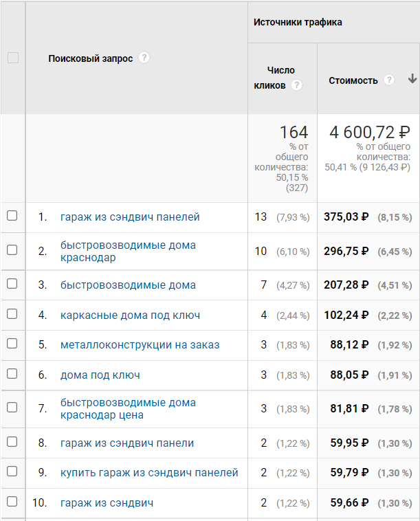The image size is (420, 521).
Task: Click total cost value 4 600,72 ₽
Action: pyautogui.click(x=370, y=132)
